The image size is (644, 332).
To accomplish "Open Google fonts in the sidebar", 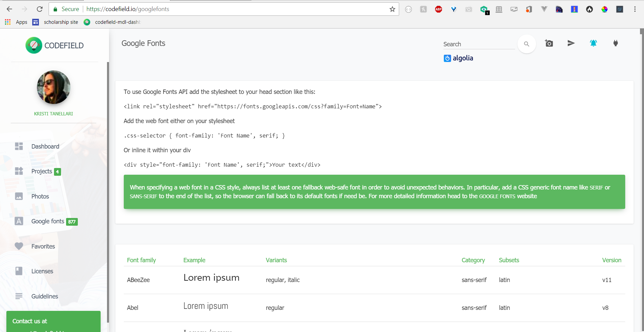I will pyautogui.click(x=48, y=221).
